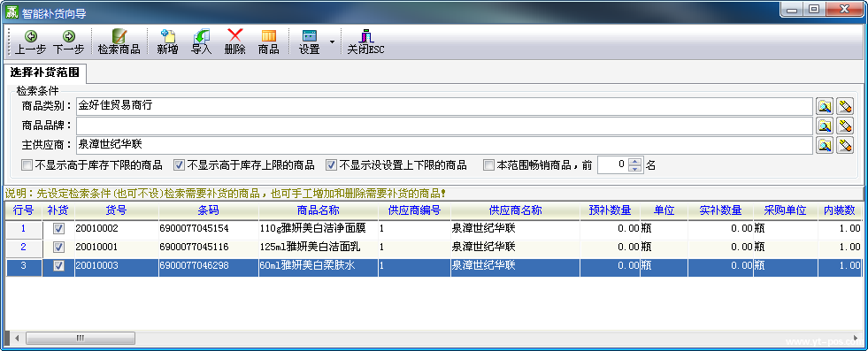Screen dimensions: 868x351
Task: Click 采购单位 column header
Action: (x=786, y=210)
